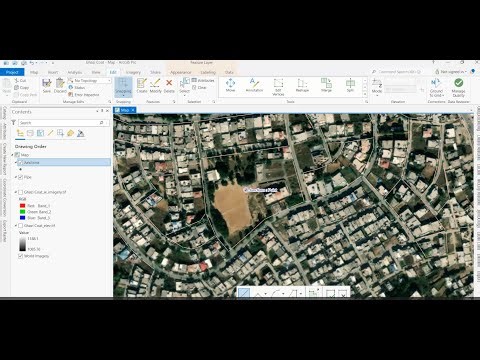
Task: Select List By Snapping icon
Action: tap(60, 133)
